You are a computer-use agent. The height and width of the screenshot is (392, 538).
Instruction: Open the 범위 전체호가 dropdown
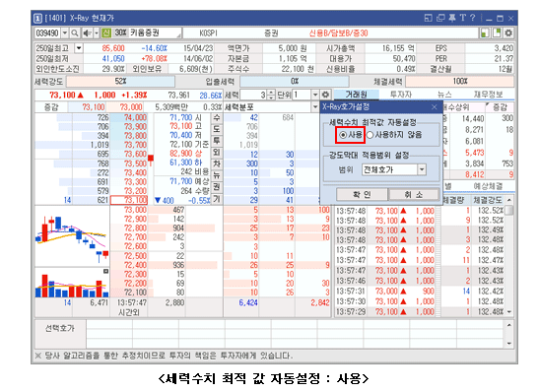[422, 169]
